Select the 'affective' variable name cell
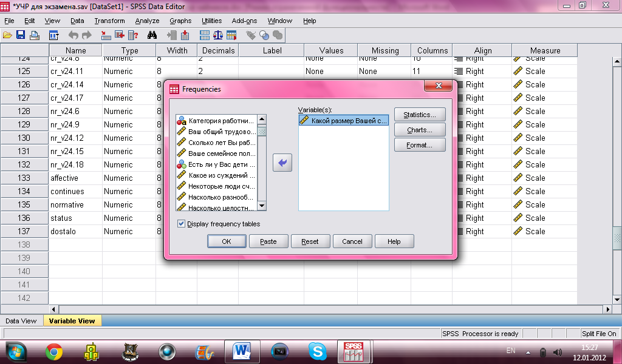Viewport: 622px width, 364px height. point(75,178)
